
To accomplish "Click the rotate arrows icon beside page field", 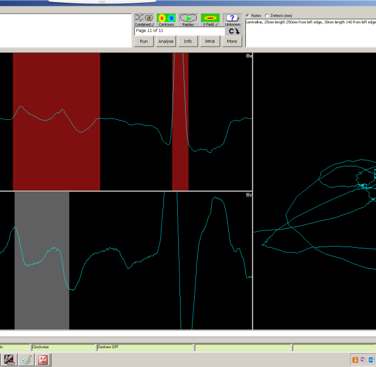I will 234,31.
